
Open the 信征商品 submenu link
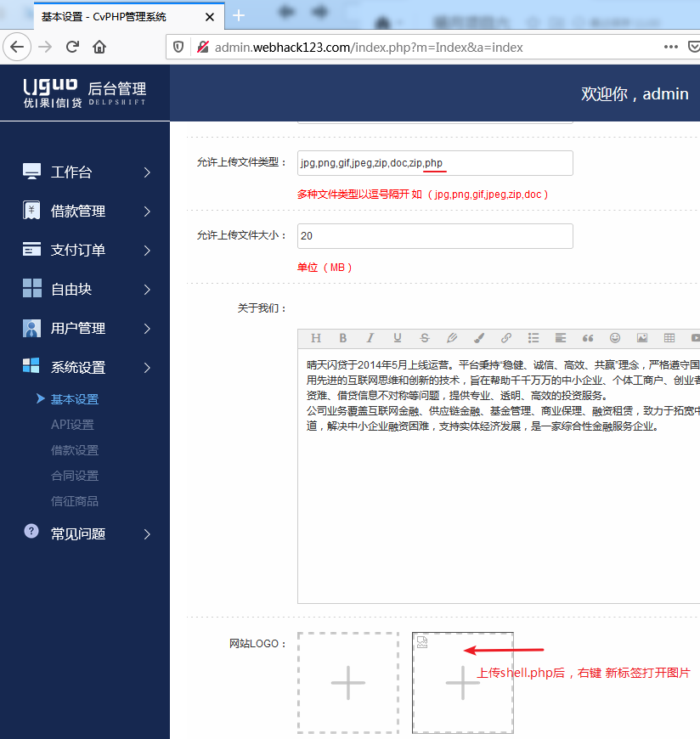[x=75, y=501]
